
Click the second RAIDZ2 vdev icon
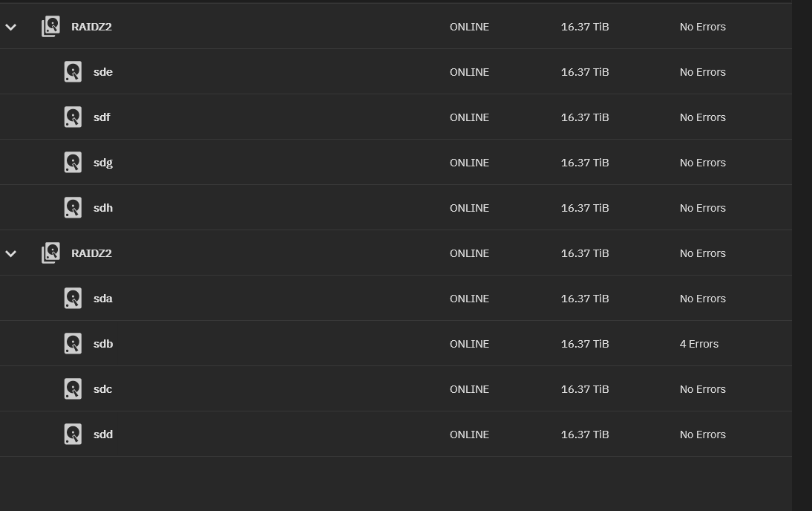point(50,253)
